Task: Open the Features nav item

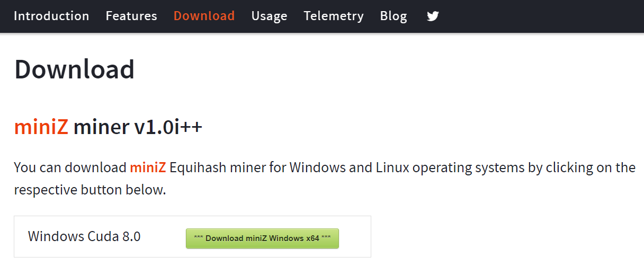Action: point(131,16)
